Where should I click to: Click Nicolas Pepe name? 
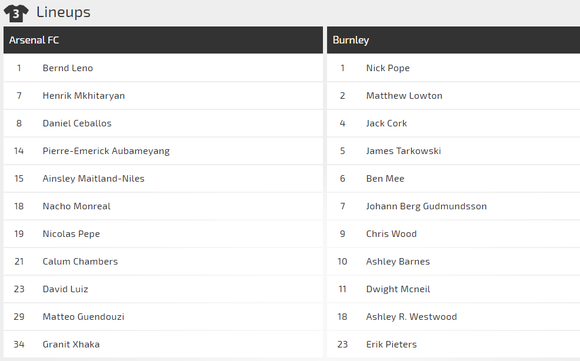click(x=71, y=234)
